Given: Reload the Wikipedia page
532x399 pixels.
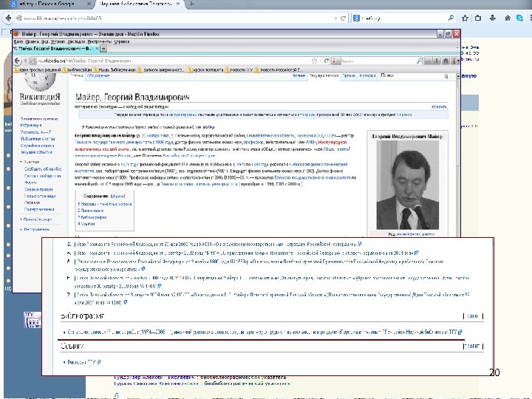Looking at the screenshot, I should 326,61.
